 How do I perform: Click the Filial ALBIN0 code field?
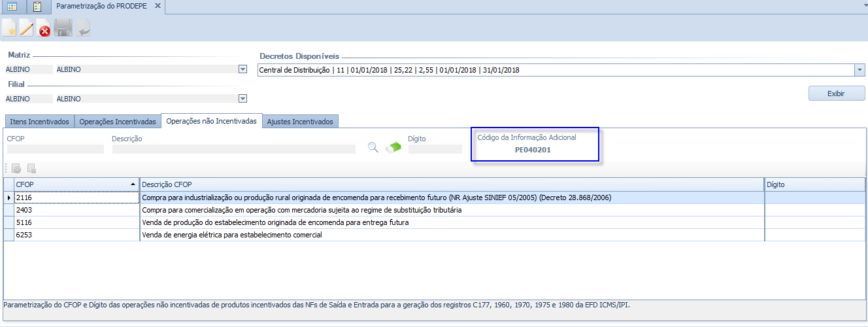28,99
